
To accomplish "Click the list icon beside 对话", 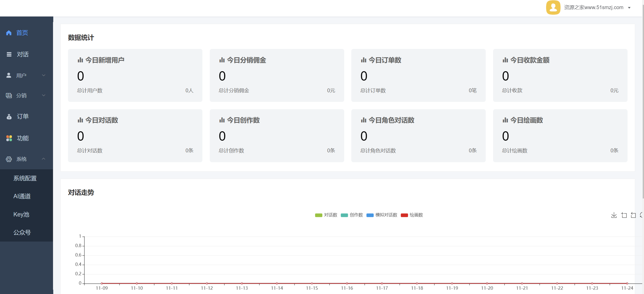I will pyautogui.click(x=9, y=54).
